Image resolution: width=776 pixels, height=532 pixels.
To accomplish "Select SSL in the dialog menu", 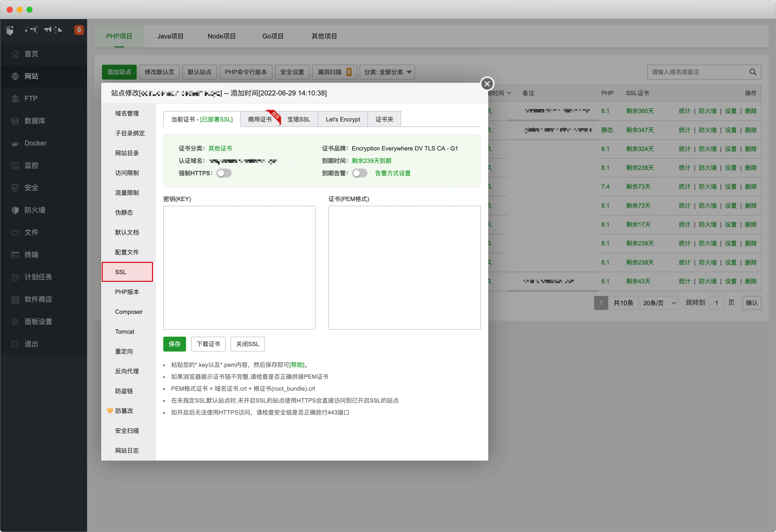I will click(127, 272).
